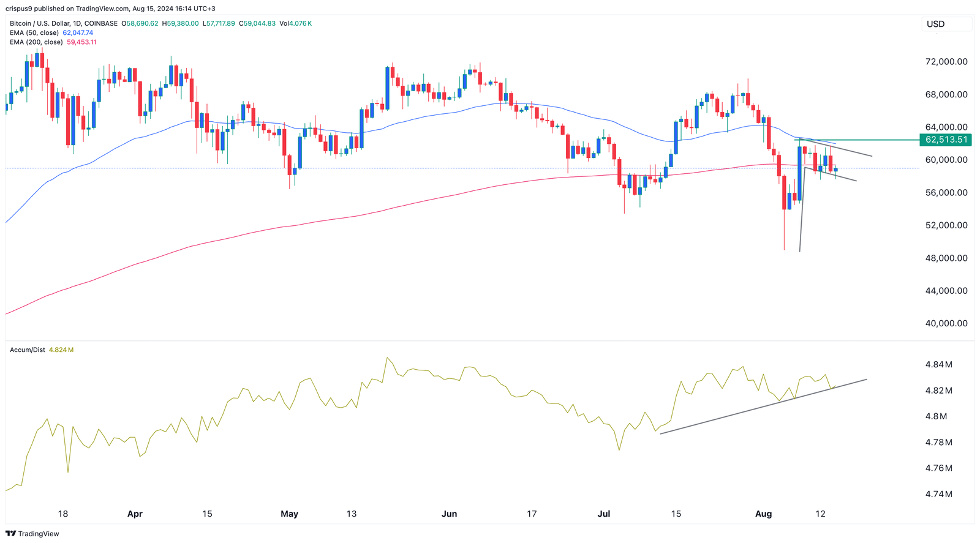This screenshot has width=980, height=543.
Task: Click the 59,453.11 EMA 200 value
Action: [x=81, y=42]
